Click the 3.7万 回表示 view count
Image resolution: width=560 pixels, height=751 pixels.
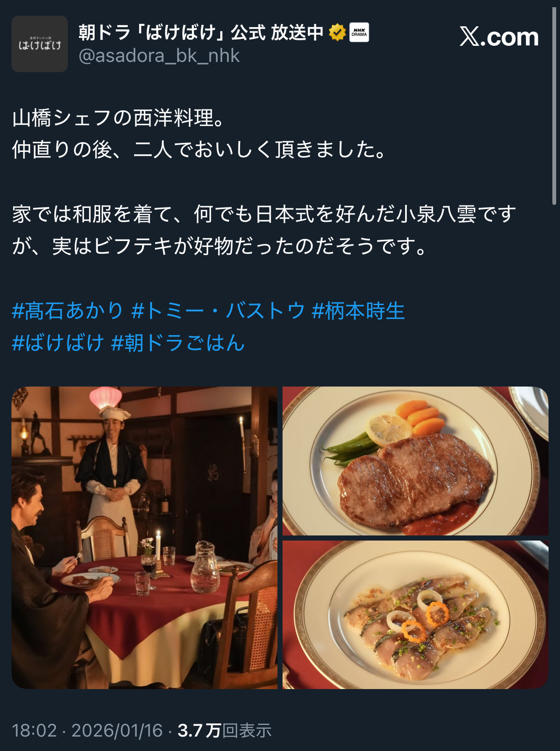point(224,731)
